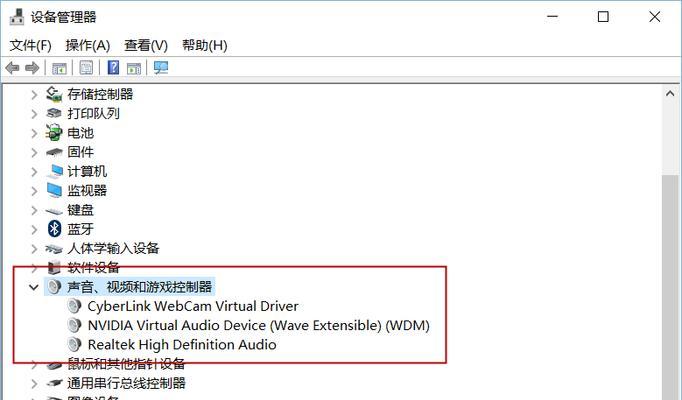The image size is (682, 400).
Task: Click the blue Help question mark icon
Action: 113,67
